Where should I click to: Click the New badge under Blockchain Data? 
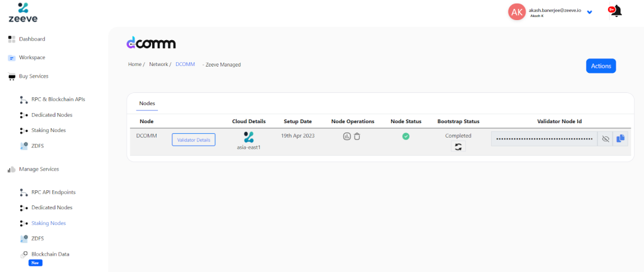[35, 263]
